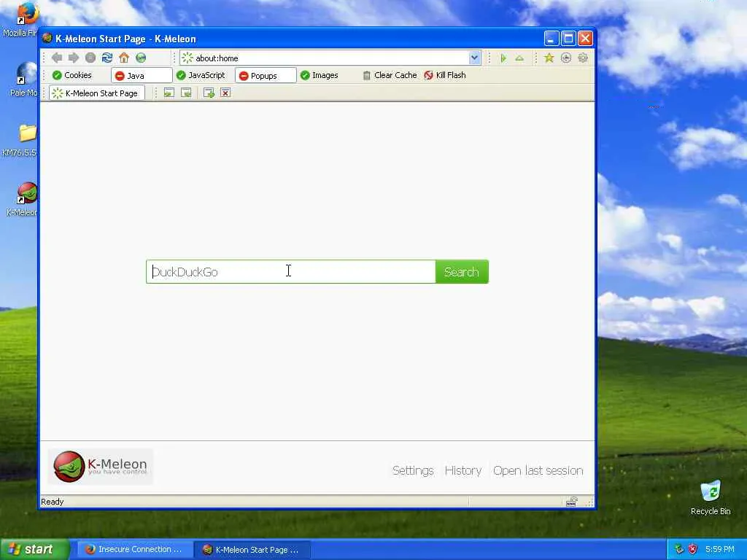Open Bookmarks star icon
This screenshot has height=560, width=747.
pyautogui.click(x=549, y=58)
